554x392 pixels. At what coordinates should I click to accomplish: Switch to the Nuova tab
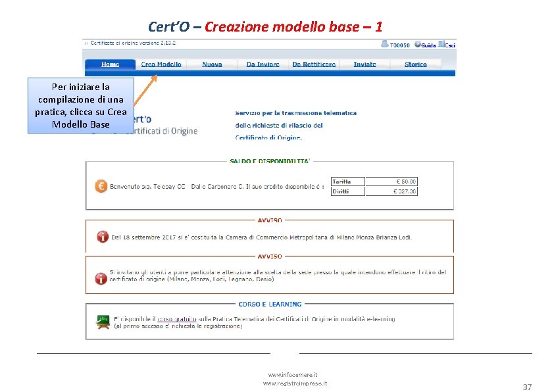tap(212, 64)
